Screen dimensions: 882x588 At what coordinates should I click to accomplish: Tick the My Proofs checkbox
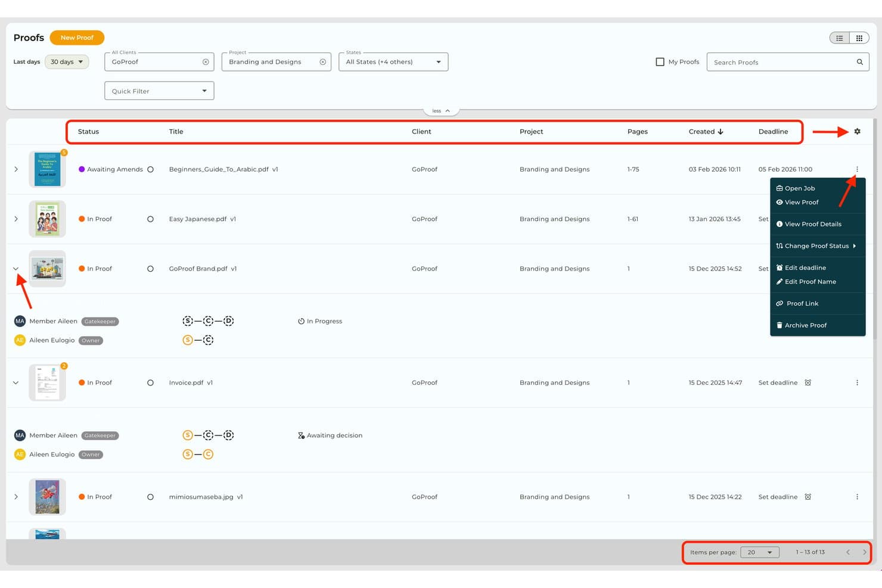pos(660,62)
